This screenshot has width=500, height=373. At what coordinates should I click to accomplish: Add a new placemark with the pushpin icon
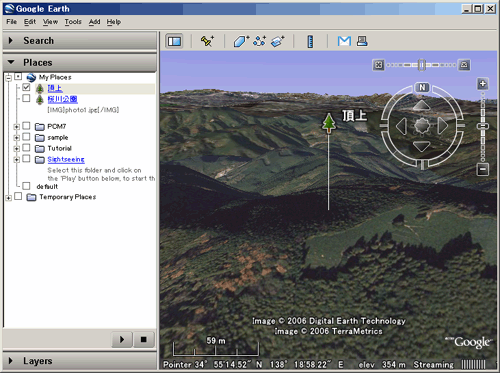tap(207, 41)
